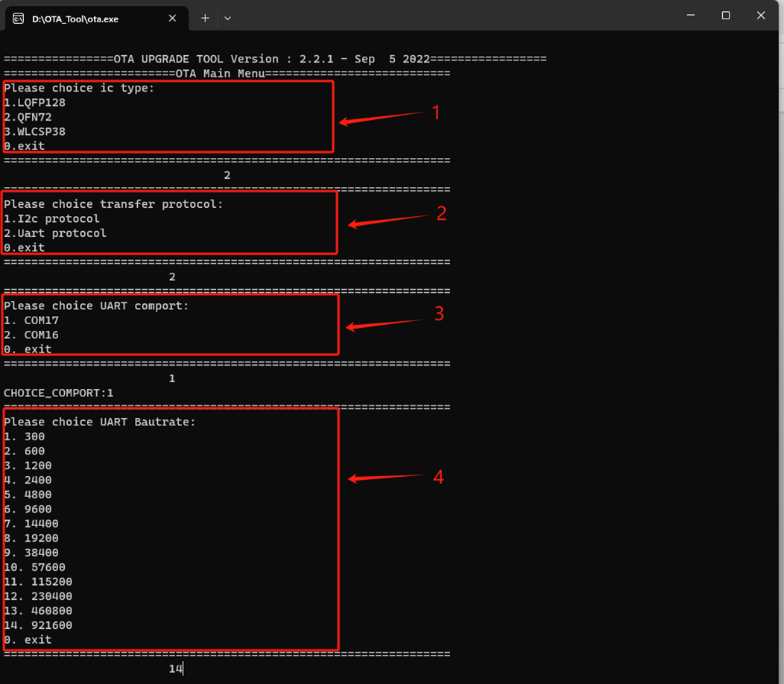Image resolution: width=784 pixels, height=684 pixels.
Task: Click the typed input 14 at the cursor
Action: click(175, 668)
